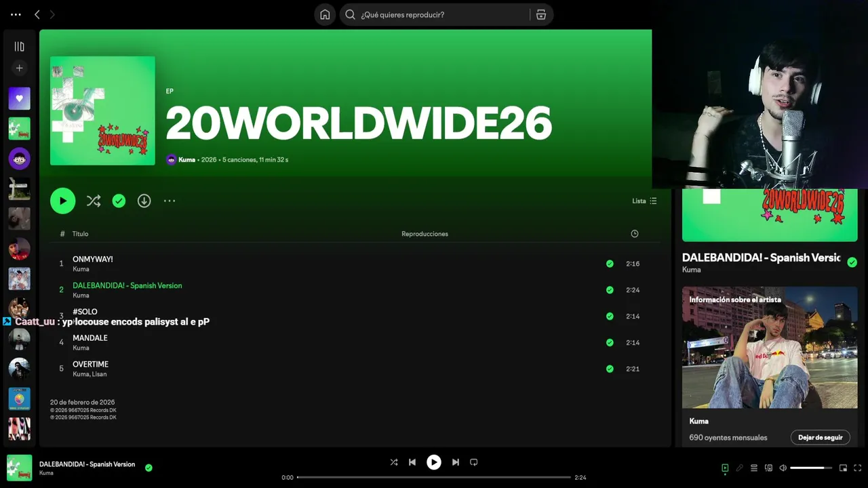Screen dimensions: 868x488
Task: Open the Browse icon in search bar
Action: (541, 15)
